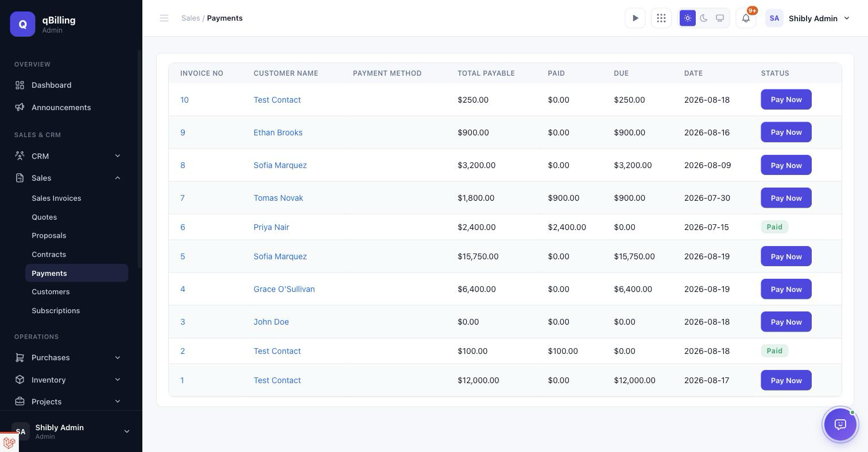Open customer link Priya Nair
The image size is (868, 452).
coord(272,227)
